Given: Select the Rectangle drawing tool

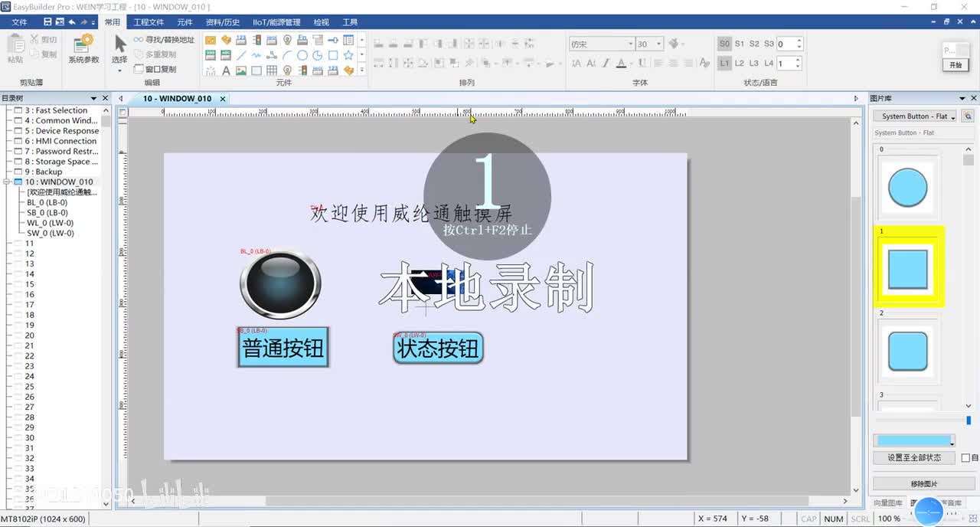Looking at the screenshot, I should 333,55.
